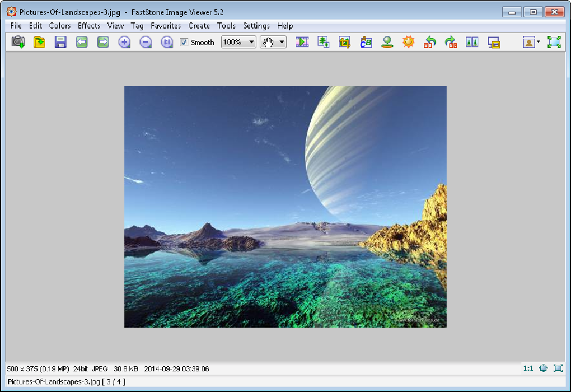
Task: Click the 24bit color depth text
Action: 80,368
